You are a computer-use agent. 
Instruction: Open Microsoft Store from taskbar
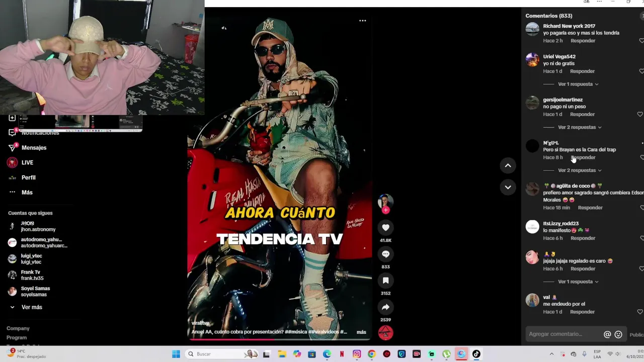coord(312,354)
